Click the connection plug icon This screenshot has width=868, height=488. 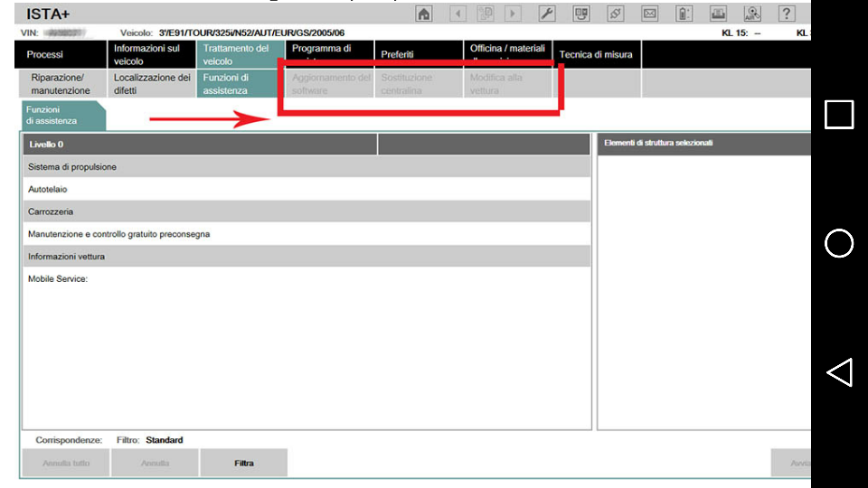click(616, 14)
